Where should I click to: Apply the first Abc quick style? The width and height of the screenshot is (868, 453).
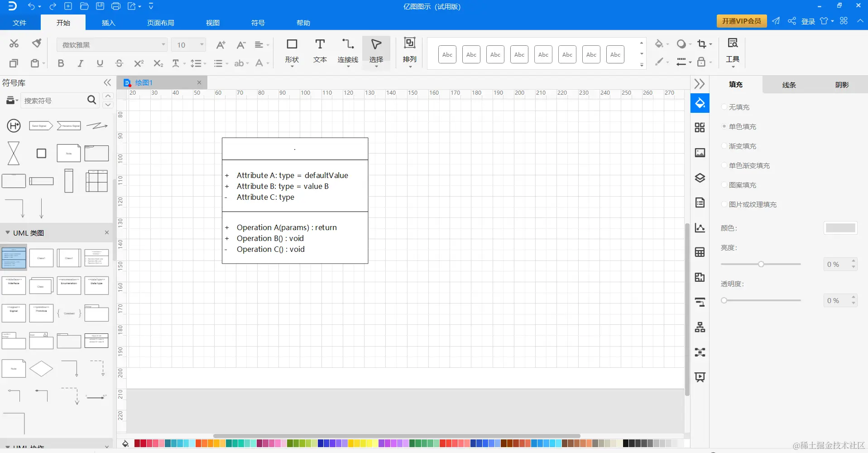click(447, 54)
